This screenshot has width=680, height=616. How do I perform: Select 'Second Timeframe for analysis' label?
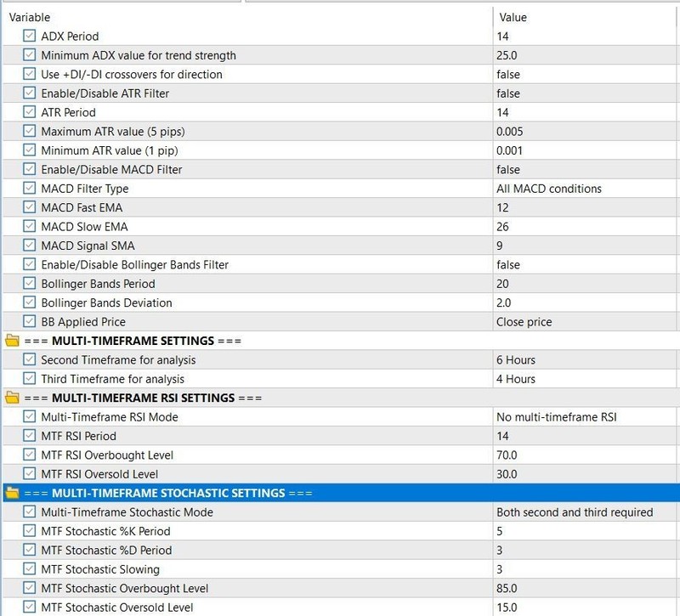(x=118, y=359)
